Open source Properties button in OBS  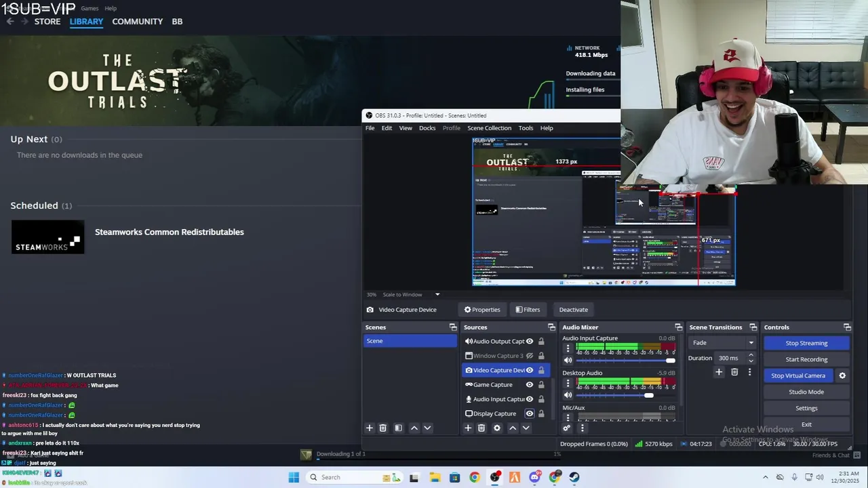(482, 310)
